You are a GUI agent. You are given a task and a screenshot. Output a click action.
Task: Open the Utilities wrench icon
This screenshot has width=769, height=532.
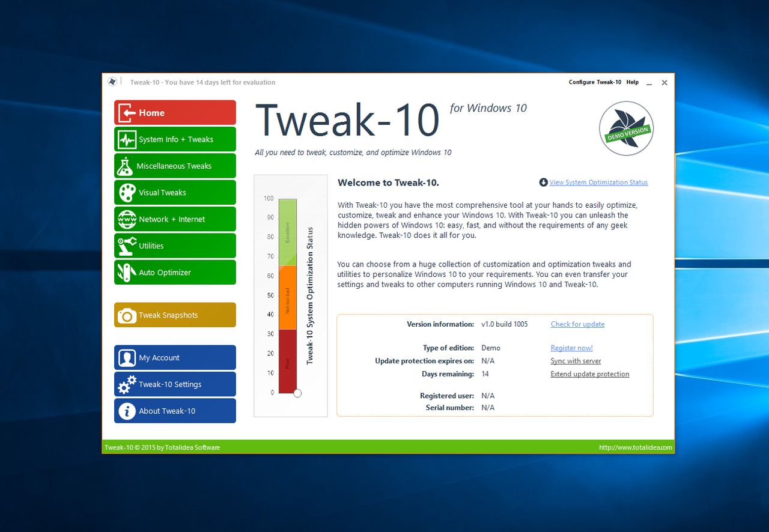point(127,246)
